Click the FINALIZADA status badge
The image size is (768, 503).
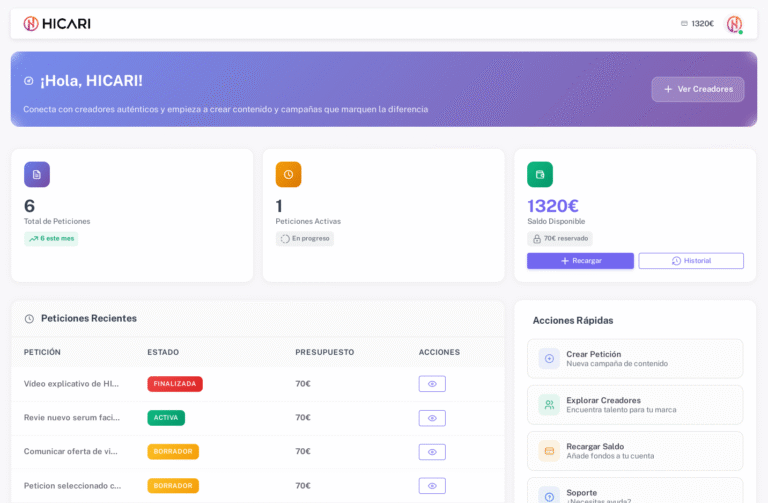(175, 384)
